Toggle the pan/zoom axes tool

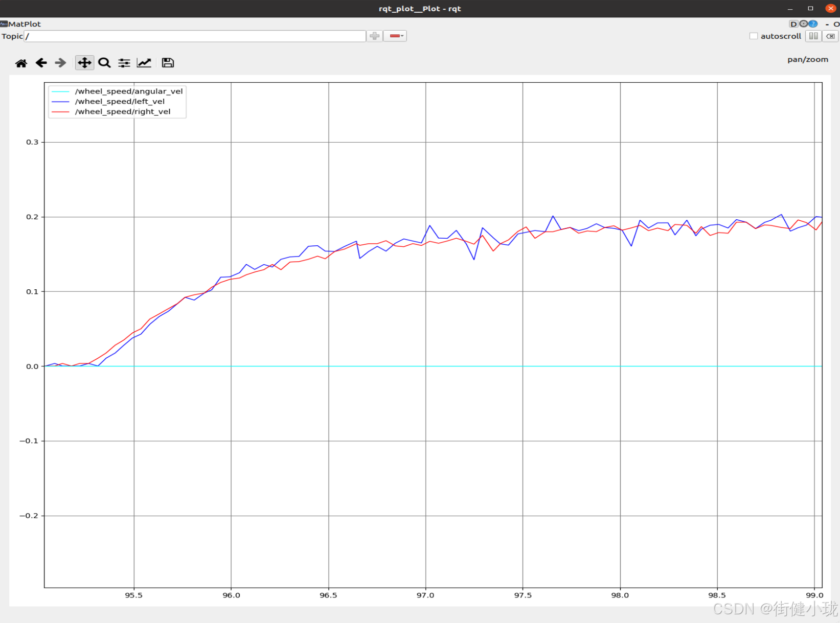pos(84,63)
